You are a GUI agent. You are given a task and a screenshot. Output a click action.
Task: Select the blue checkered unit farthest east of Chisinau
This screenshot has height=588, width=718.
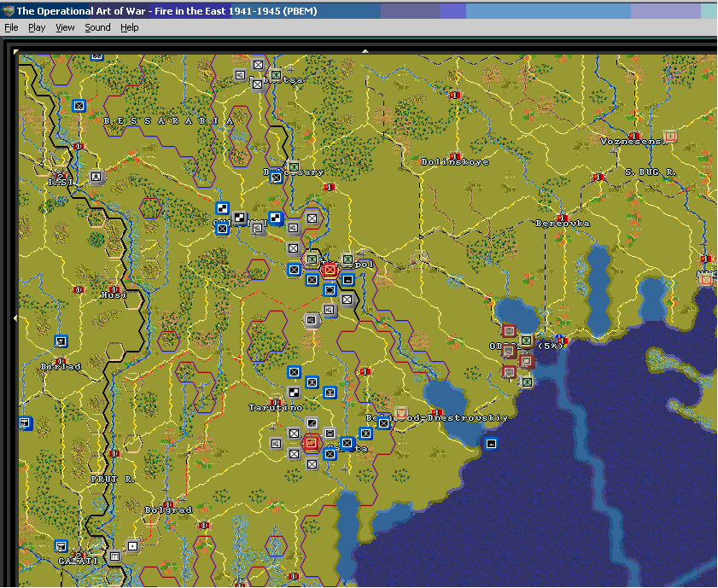click(x=276, y=218)
